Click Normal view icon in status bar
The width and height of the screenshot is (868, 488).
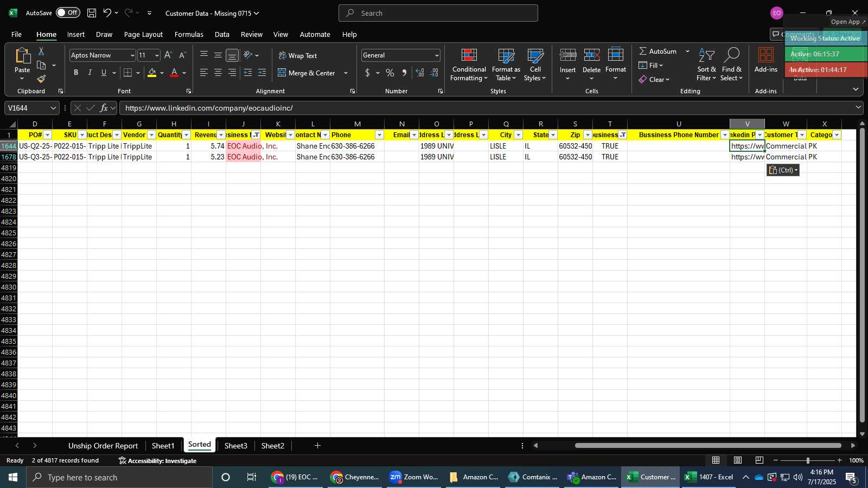point(716,460)
